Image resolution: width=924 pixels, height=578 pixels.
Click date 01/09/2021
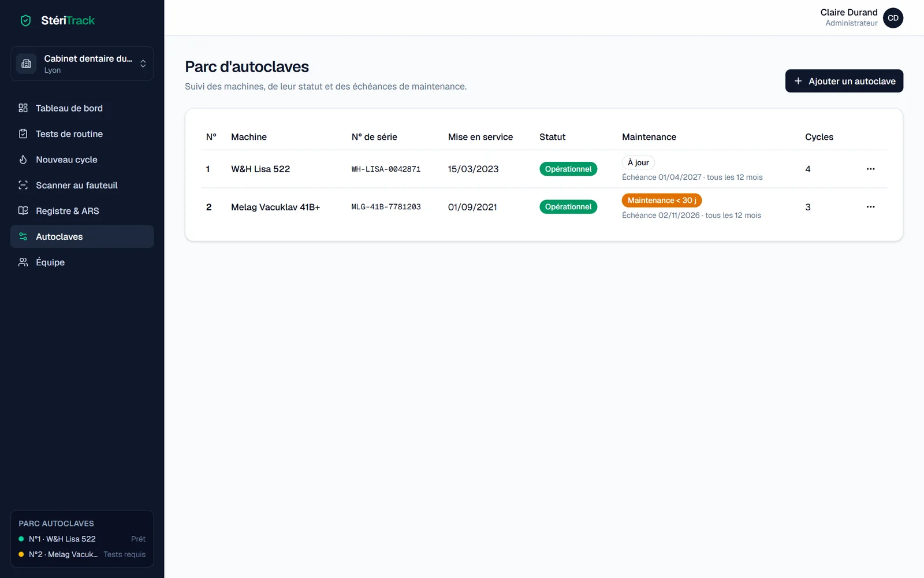coord(472,207)
